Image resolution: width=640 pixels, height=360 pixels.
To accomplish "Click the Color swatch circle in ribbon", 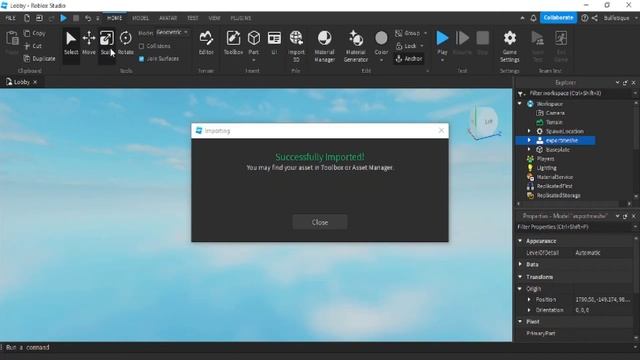I will pos(381,38).
